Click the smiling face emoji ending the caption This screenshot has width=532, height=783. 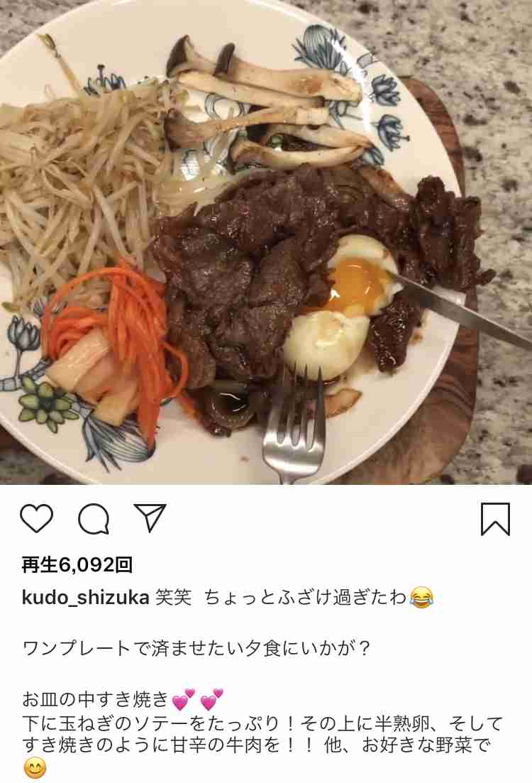click(35, 769)
